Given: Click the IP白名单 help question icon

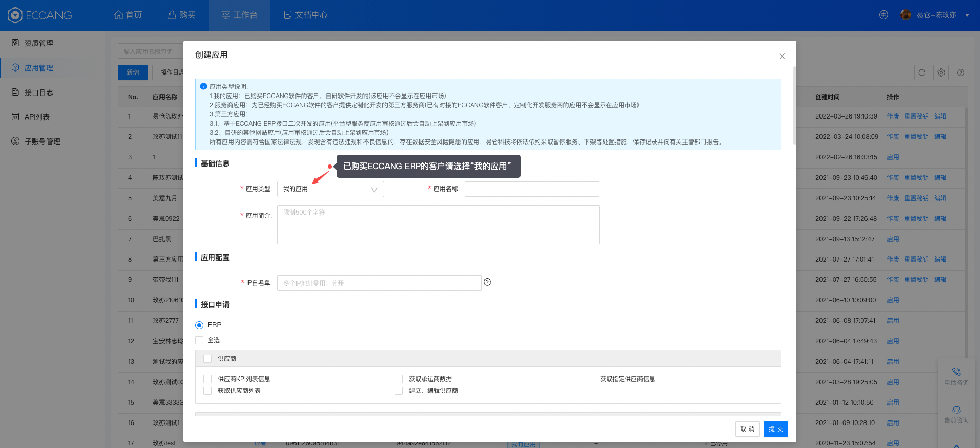Looking at the screenshot, I should click(x=487, y=282).
